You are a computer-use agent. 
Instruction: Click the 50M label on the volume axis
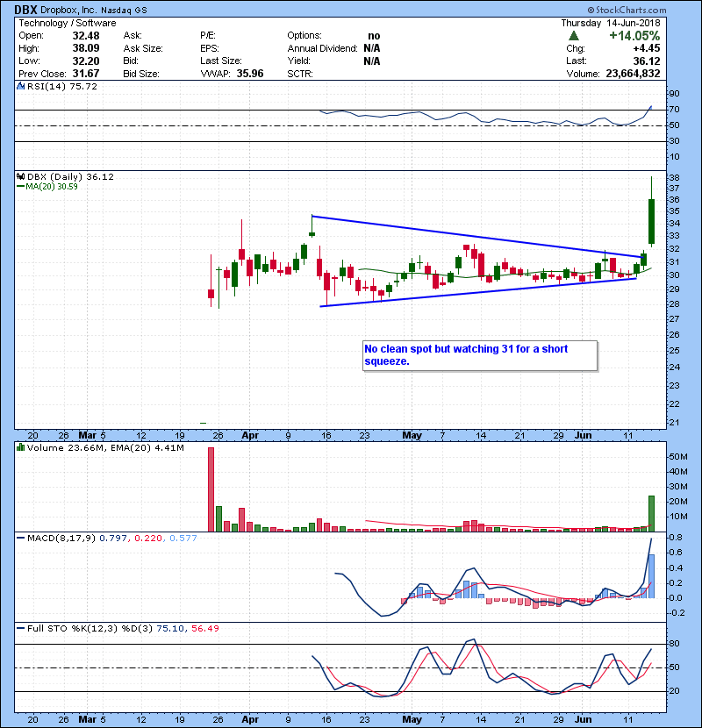point(677,456)
